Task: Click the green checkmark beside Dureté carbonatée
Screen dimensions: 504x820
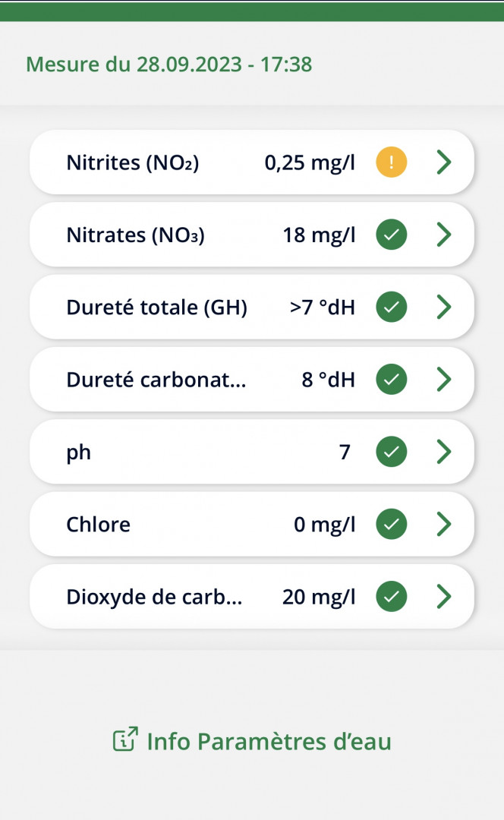Action: pyautogui.click(x=391, y=379)
